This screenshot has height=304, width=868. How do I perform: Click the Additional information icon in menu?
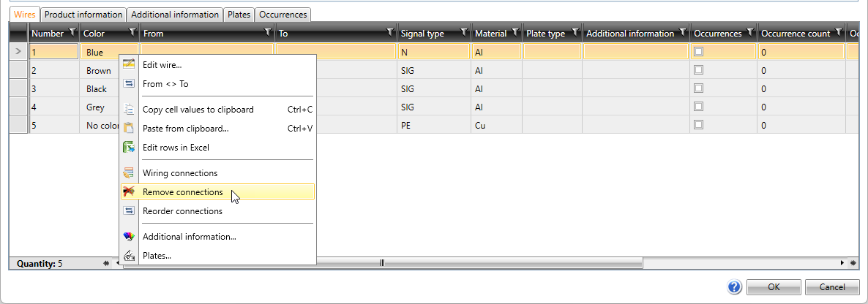pos(129,237)
